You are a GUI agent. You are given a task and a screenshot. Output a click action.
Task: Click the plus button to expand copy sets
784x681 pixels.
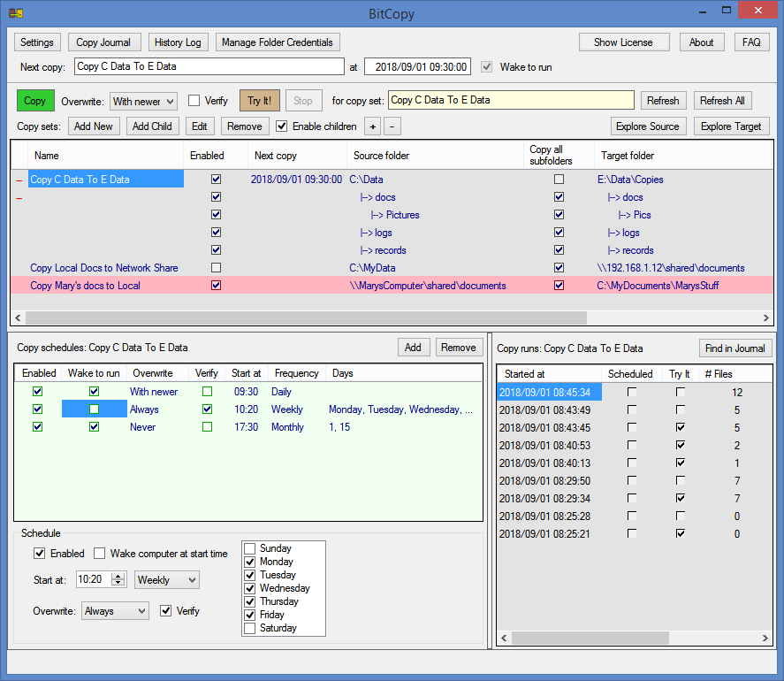click(x=373, y=126)
